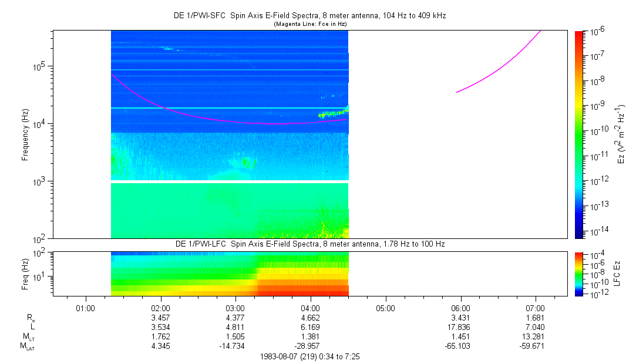
Task: Click the 01:00 time axis tick label
Action: click(86, 308)
